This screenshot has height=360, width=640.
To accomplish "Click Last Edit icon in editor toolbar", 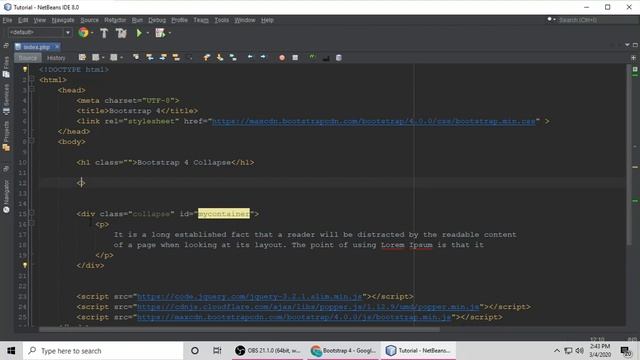I will pos(82,58).
